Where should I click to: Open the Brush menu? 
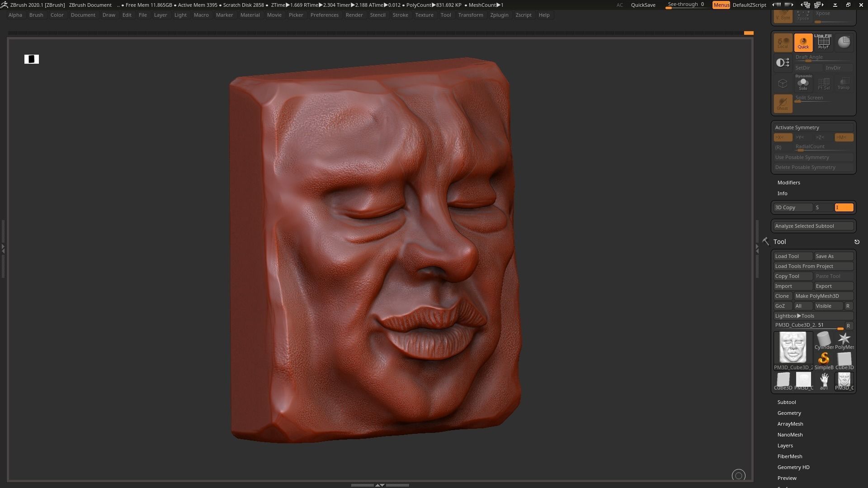coord(36,15)
